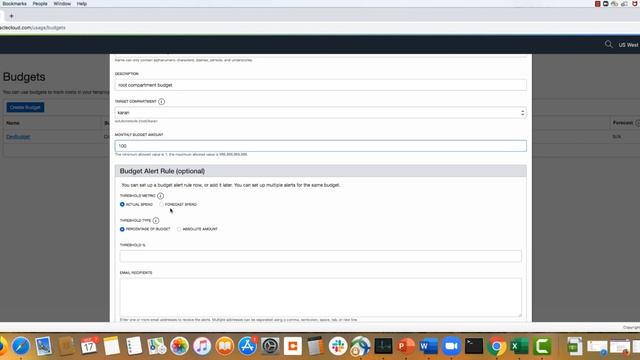
Task: Open Terminal from the dock
Action: (474, 346)
